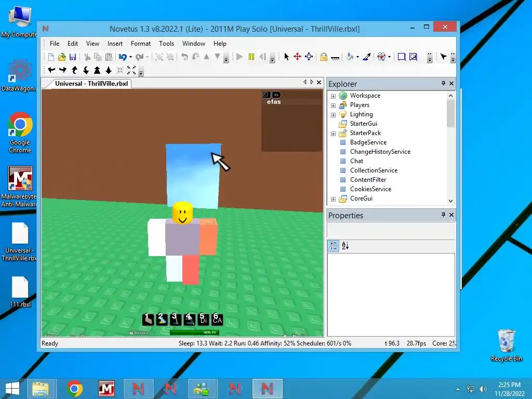Click the Zoom extents expand icon
Viewport: 532px width, 399px height.
(131, 70)
